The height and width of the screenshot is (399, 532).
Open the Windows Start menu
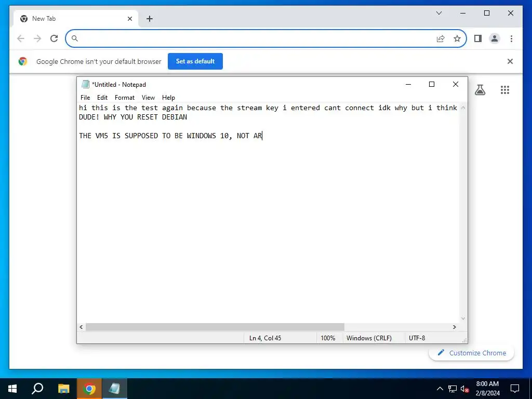[12, 389]
